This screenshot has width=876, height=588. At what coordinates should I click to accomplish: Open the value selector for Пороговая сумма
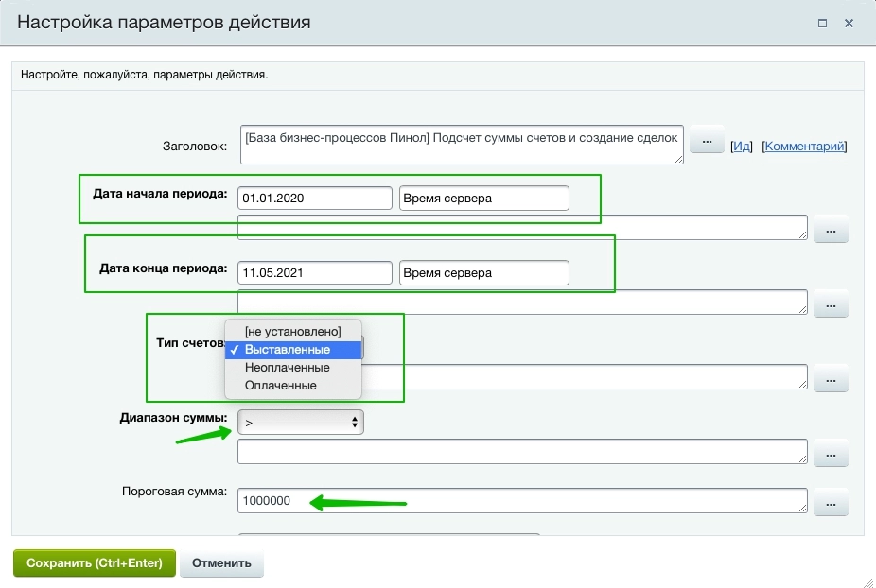830,502
